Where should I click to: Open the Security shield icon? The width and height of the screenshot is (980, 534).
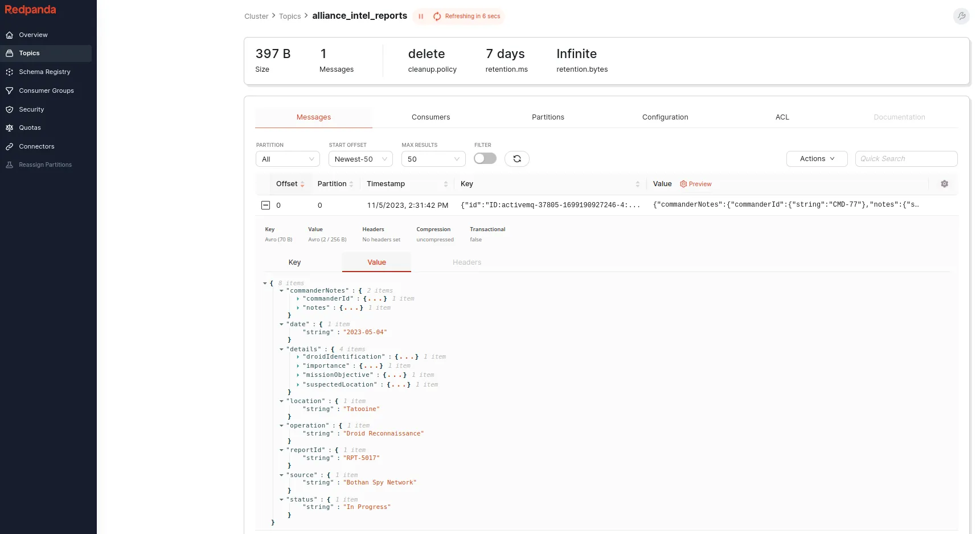point(10,109)
